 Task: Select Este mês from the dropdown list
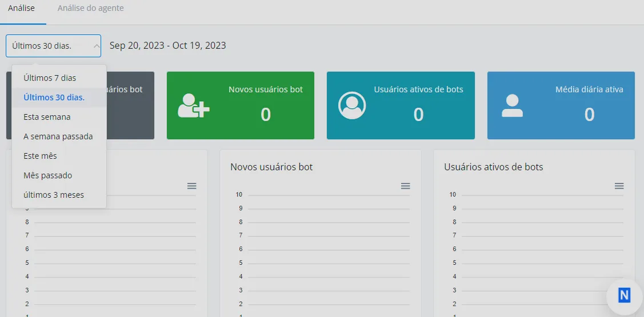(x=59, y=156)
